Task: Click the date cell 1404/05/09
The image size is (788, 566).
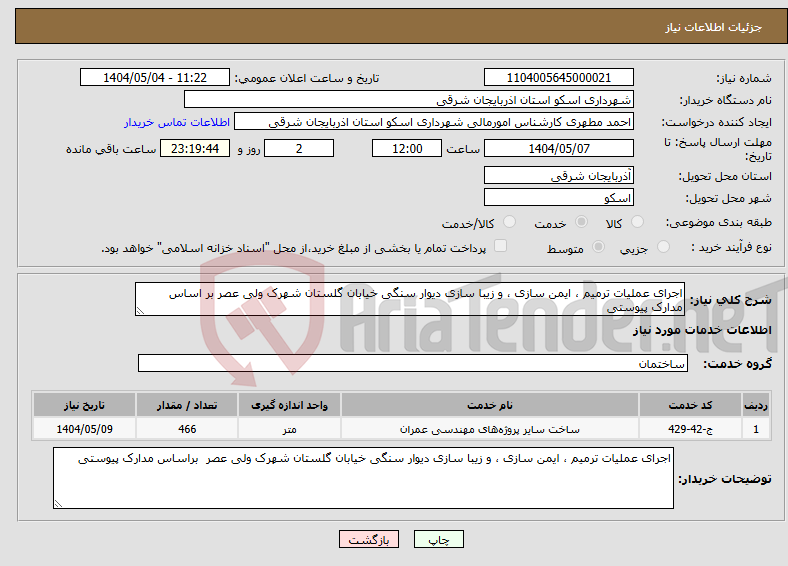Action: [x=84, y=429]
